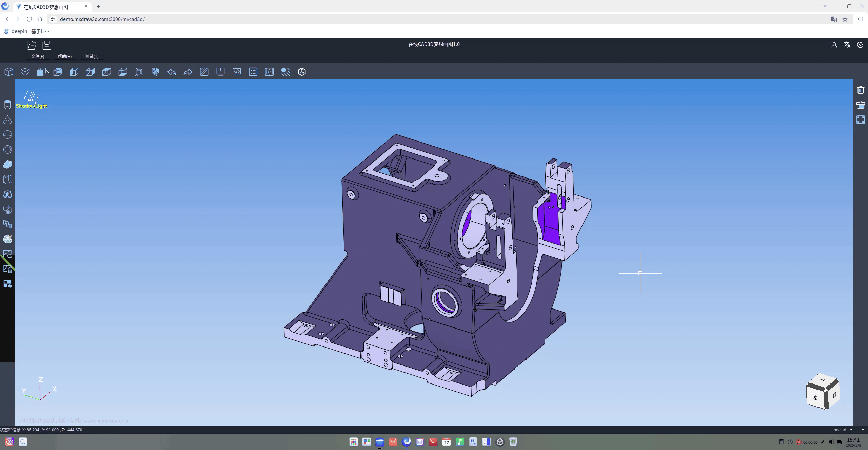The width and height of the screenshot is (868, 450).
Task: Open the 文件(F) menu
Action: [x=38, y=56]
